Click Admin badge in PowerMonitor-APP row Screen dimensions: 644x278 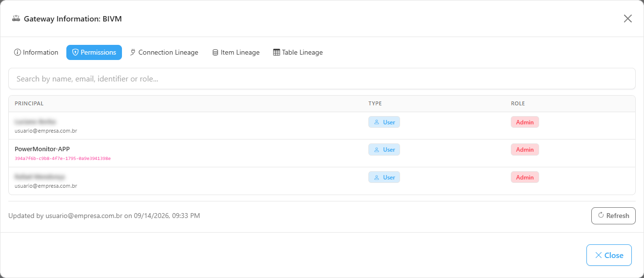pos(525,150)
